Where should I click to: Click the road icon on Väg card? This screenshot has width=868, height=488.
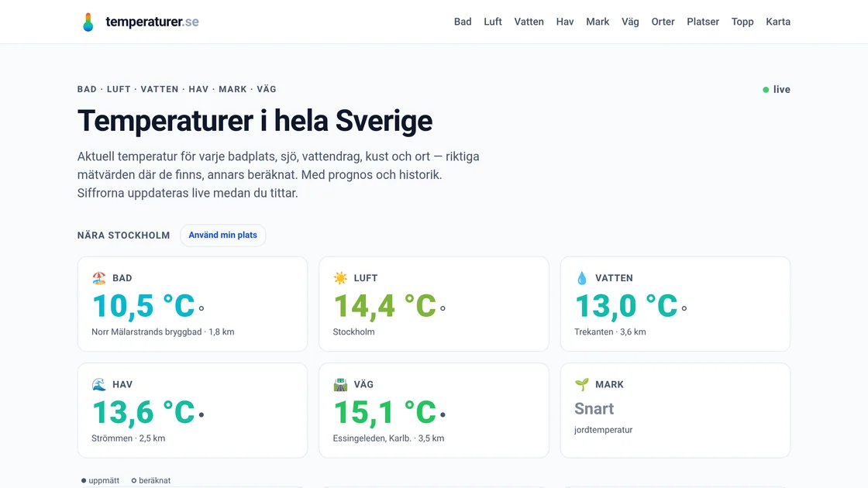point(340,384)
